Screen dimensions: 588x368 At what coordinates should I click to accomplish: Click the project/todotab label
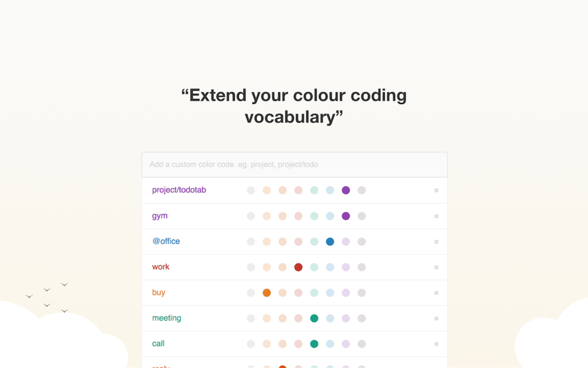pos(179,190)
